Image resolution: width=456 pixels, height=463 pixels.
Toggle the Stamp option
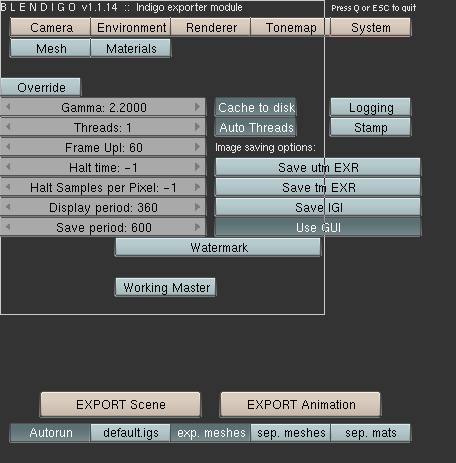pyautogui.click(x=370, y=127)
